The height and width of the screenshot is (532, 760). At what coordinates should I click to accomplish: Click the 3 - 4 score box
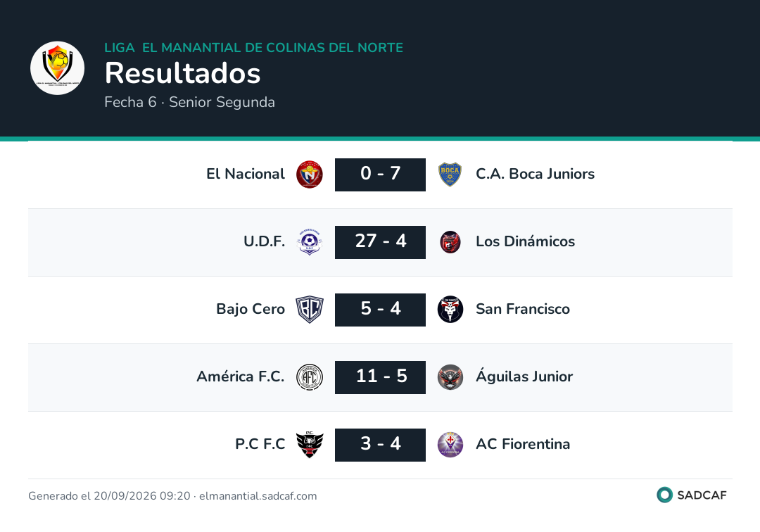coord(380,444)
